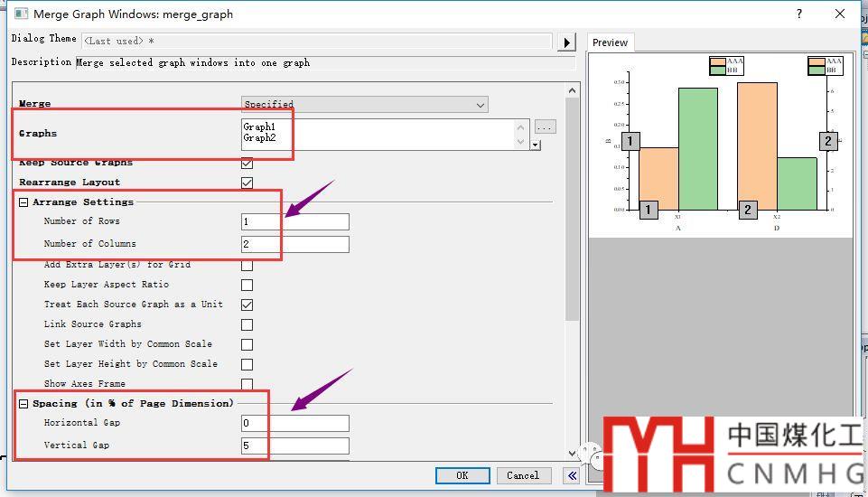Click the Horizontal Gap input field

295,423
